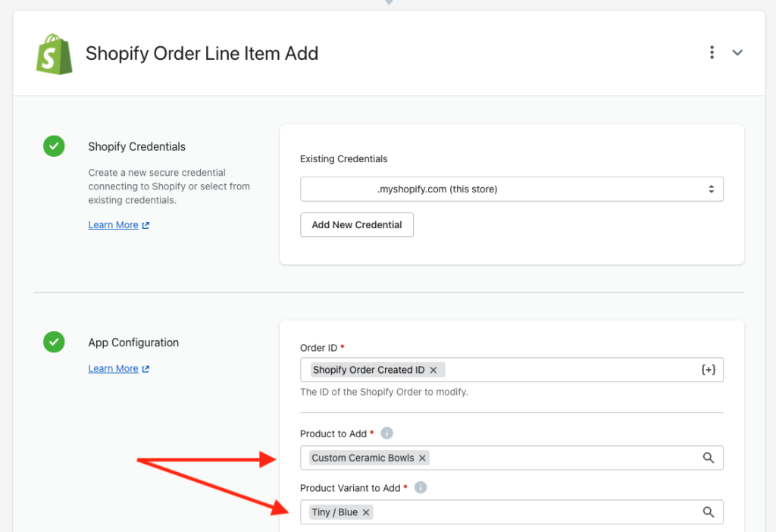Viewport: 776px width, 532px height.
Task: Insert a variable into Order ID field
Action: point(709,370)
